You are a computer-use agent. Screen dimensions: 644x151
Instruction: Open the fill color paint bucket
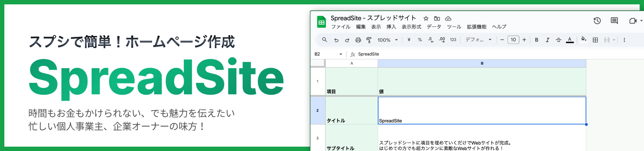click(x=584, y=39)
